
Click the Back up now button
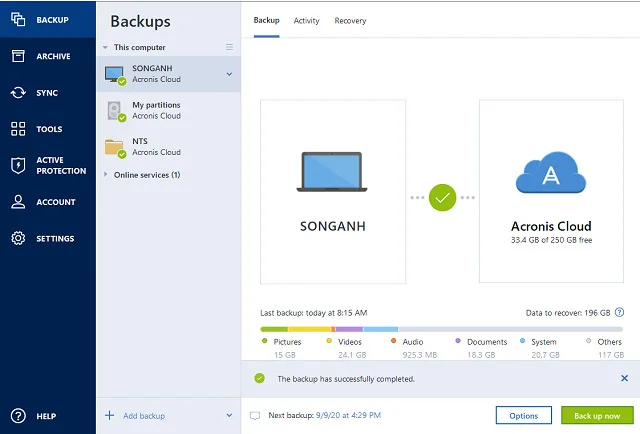point(597,415)
